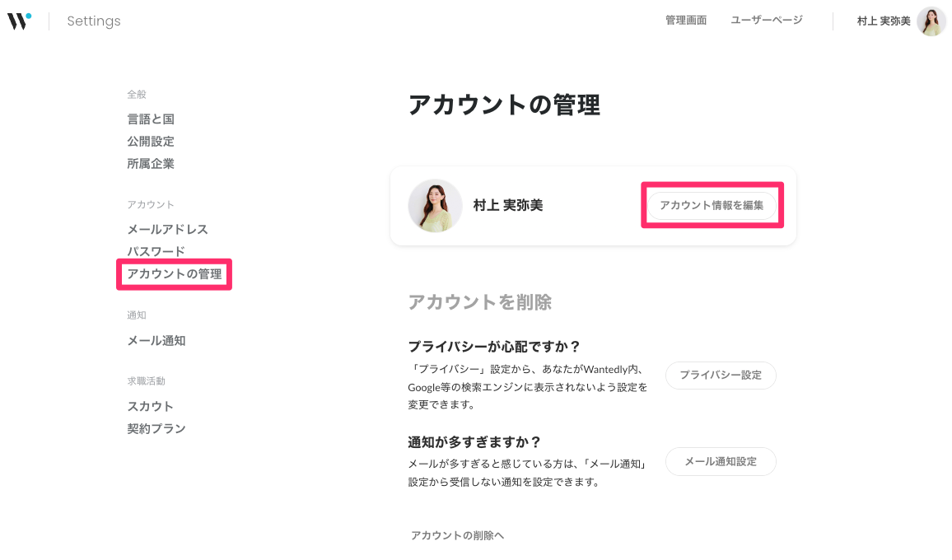Navigate to 所属企業 in sidebar
This screenshot has width=952, height=560.
pos(151,164)
